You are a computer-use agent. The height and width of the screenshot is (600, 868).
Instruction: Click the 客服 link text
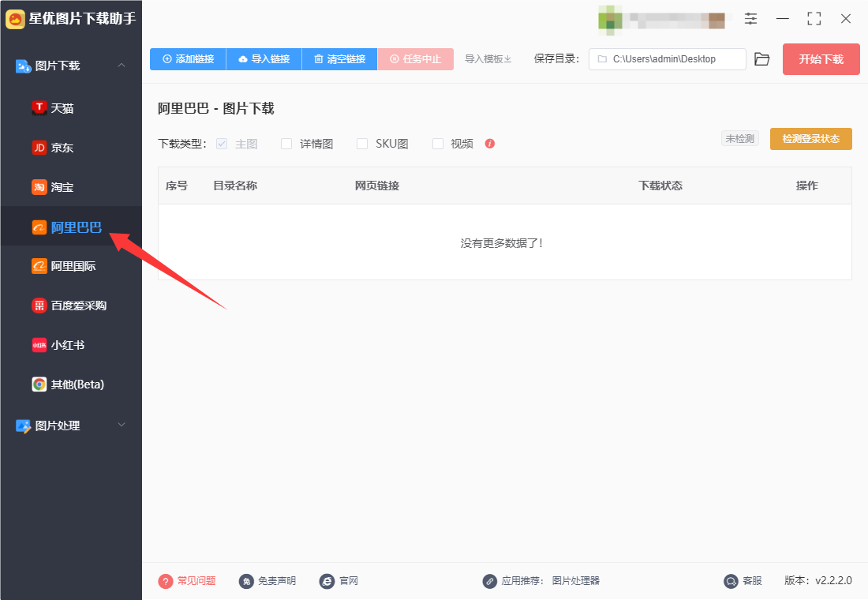click(752, 580)
